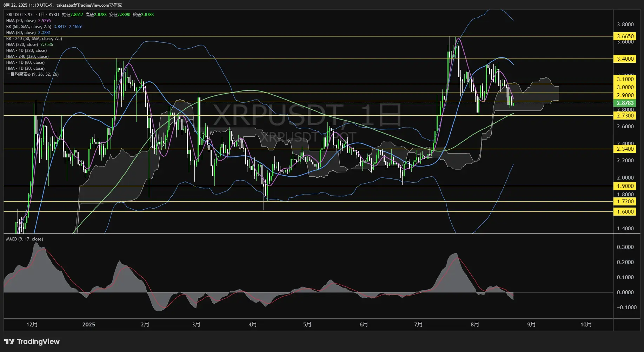644x352 pixels.
Task: Click the 3.0000 yellow price label
Action: (x=625, y=87)
